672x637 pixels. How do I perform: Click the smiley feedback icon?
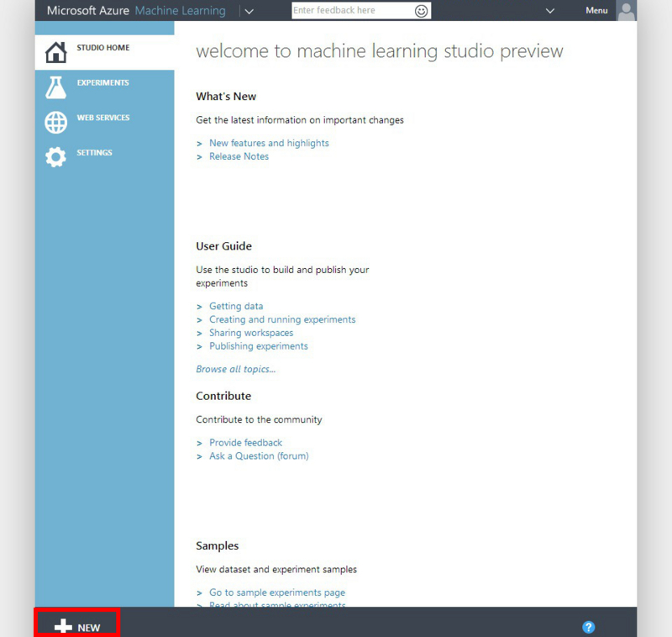tap(421, 11)
